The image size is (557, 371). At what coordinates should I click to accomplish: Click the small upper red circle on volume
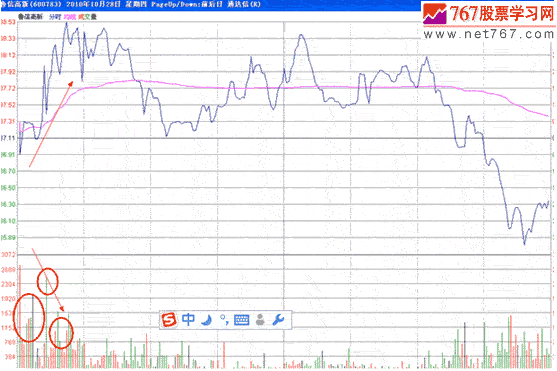(48, 281)
